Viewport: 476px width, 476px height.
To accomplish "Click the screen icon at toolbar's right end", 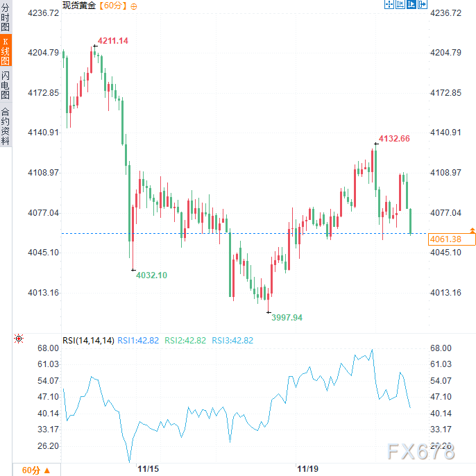I will [x=423, y=5].
